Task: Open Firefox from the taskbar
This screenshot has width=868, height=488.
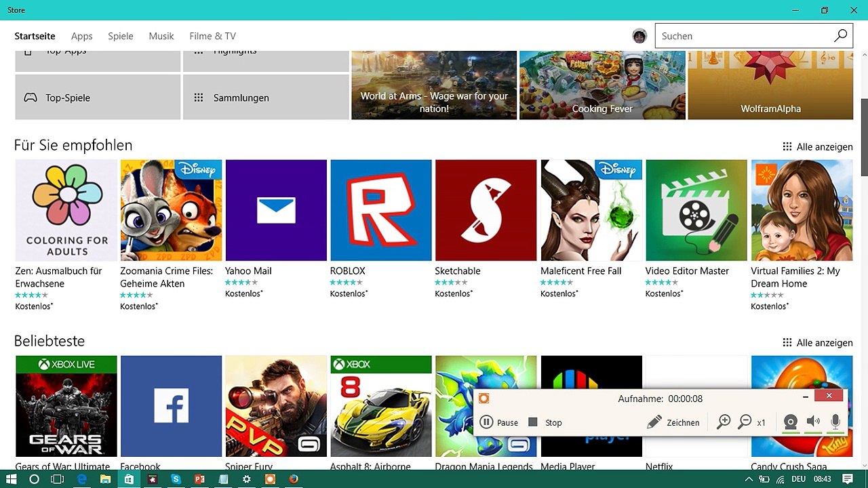Action: [294, 479]
